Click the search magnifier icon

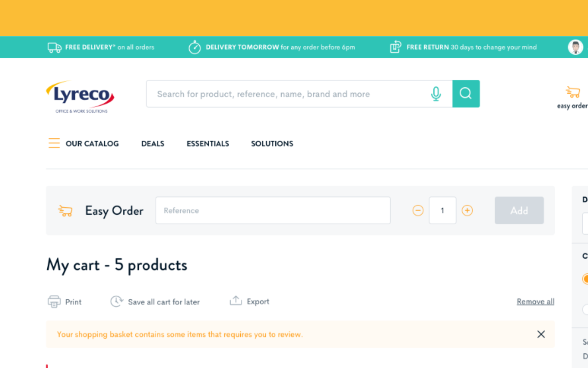[466, 94]
